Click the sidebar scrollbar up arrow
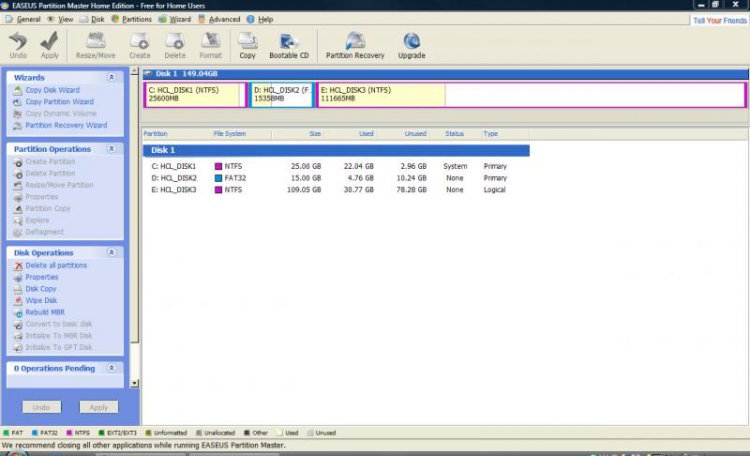Viewport: 750px width, 456px height. [x=134, y=71]
